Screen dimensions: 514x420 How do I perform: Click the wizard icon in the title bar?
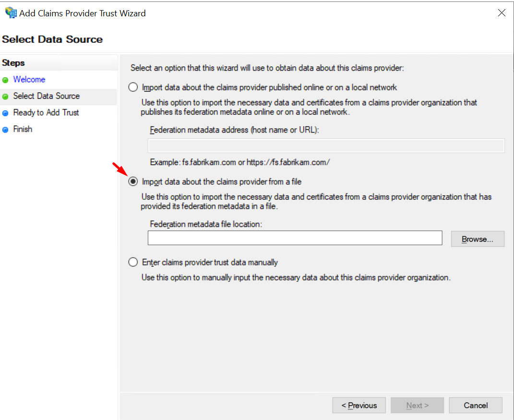pos(10,13)
